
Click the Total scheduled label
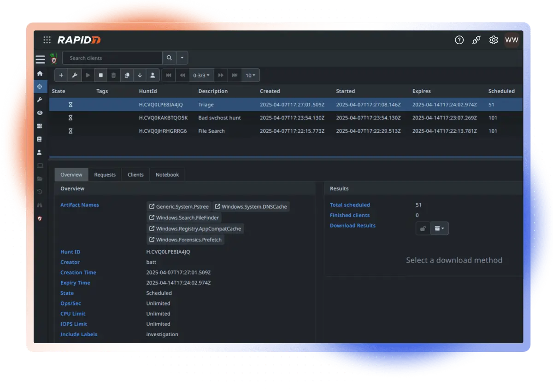pos(350,205)
